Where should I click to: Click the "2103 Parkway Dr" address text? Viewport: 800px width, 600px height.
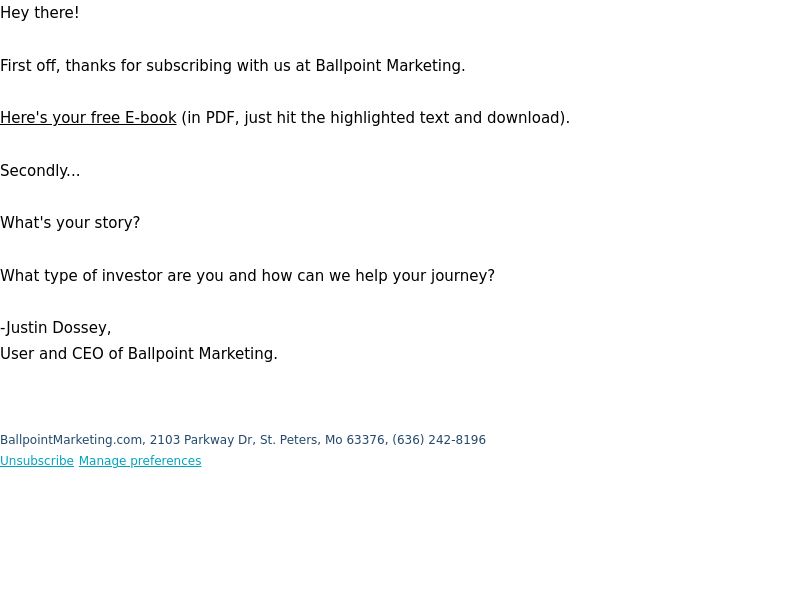[201, 440]
